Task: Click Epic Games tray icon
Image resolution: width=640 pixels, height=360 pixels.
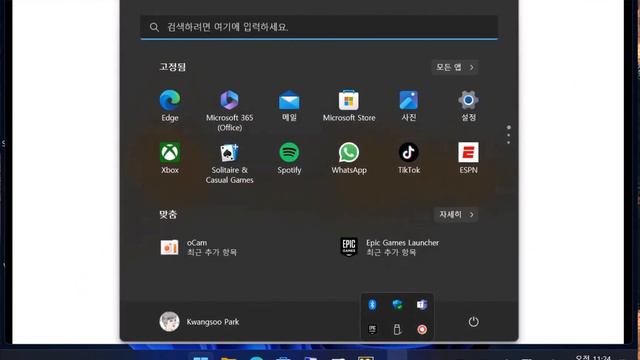Action: (372, 329)
